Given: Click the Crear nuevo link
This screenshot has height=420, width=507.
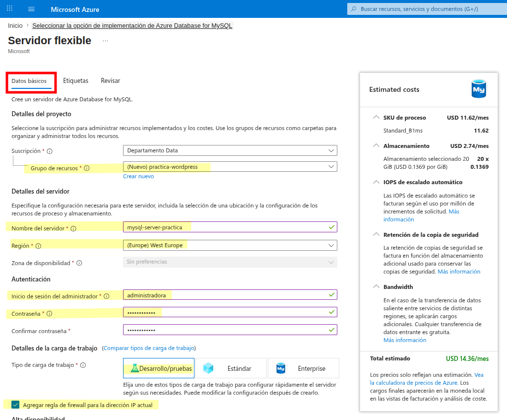Looking at the screenshot, I should point(138,176).
